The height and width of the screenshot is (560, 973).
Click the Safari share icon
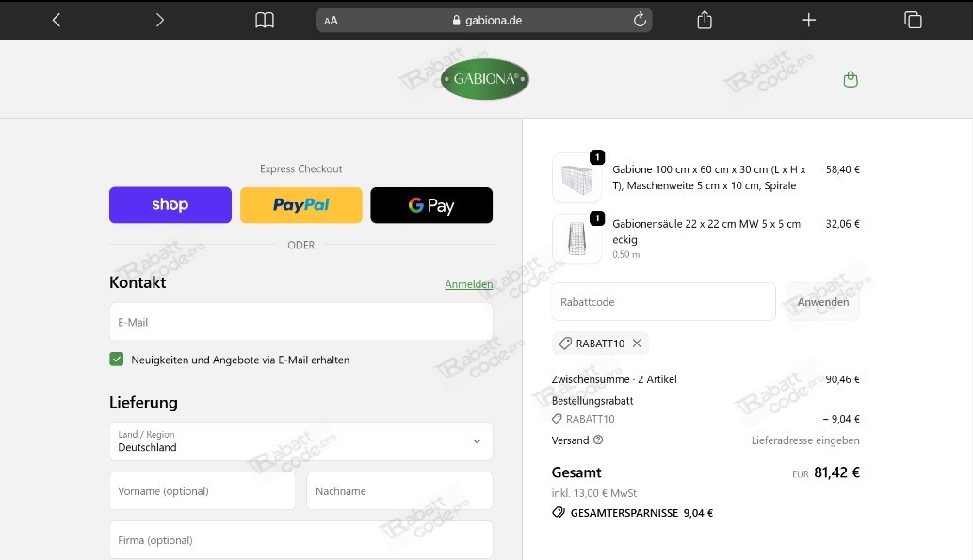(x=704, y=19)
